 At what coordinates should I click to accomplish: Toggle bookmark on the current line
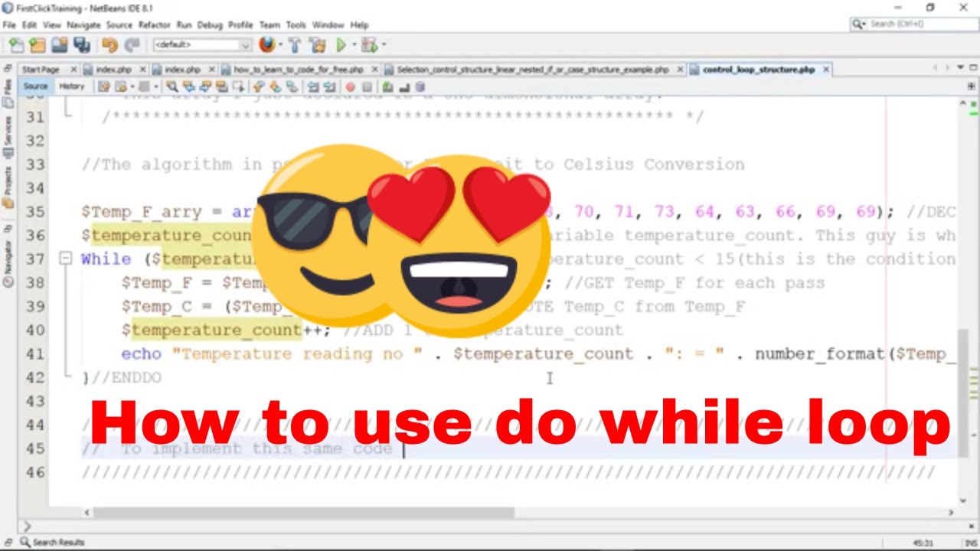pos(291,86)
